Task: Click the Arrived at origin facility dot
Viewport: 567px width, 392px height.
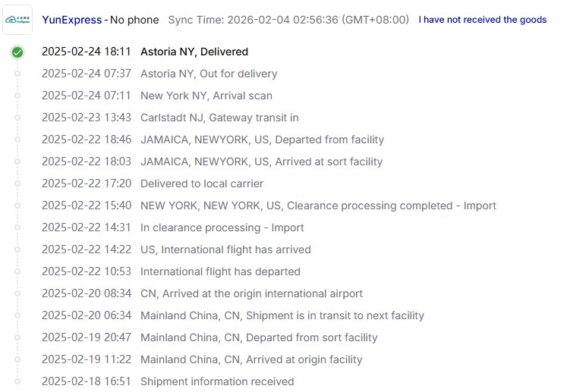Action: click(17, 360)
